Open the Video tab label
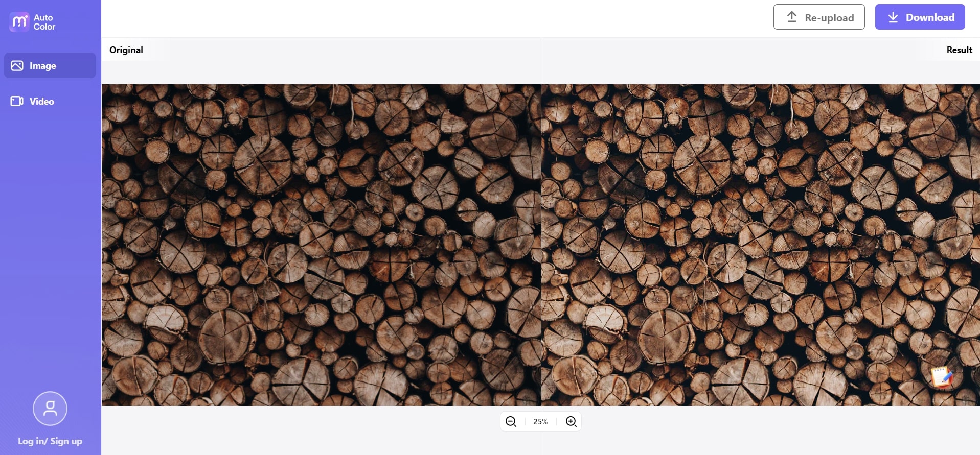The image size is (980, 455). [x=42, y=101]
